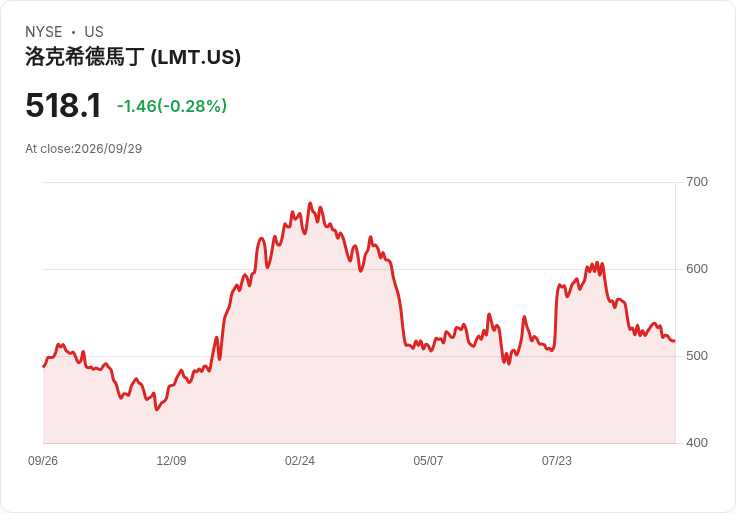Image resolution: width=736 pixels, height=513 pixels.
Task: Select the 02/24 date on the x-axis
Action: [x=299, y=461]
